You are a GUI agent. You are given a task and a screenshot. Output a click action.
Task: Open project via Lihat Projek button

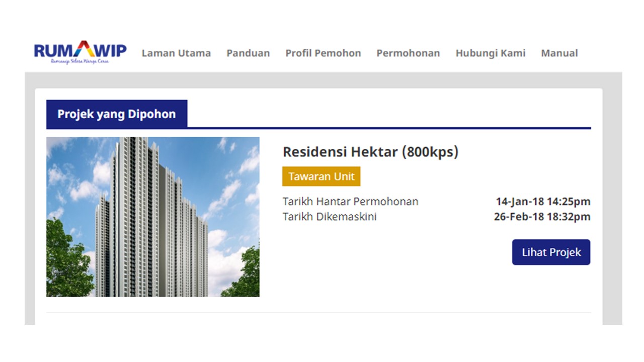click(551, 252)
